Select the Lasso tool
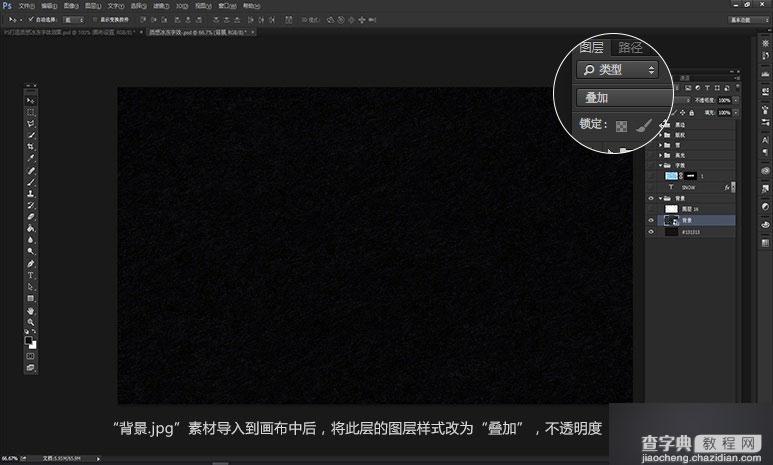The height and width of the screenshot is (465, 773). coord(31,123)
